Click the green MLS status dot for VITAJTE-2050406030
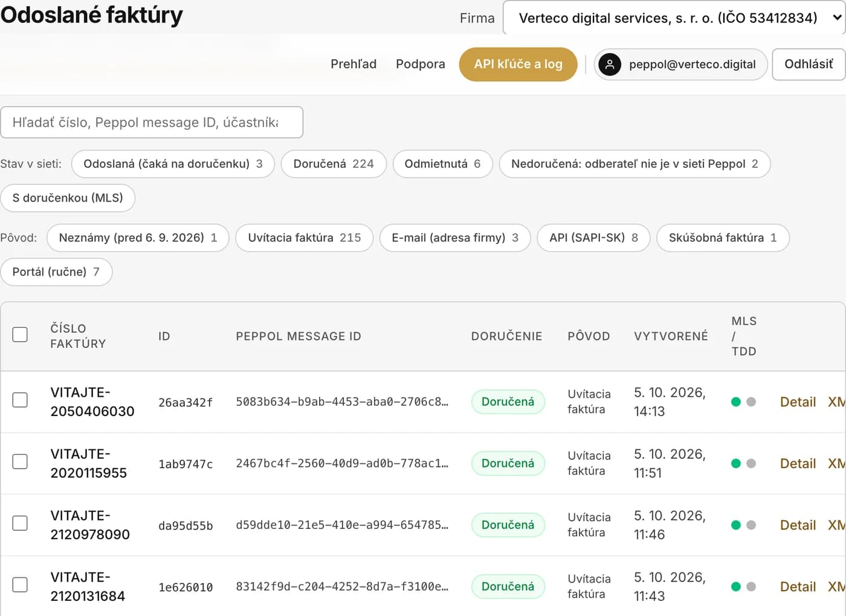 [x=736, y=402]
